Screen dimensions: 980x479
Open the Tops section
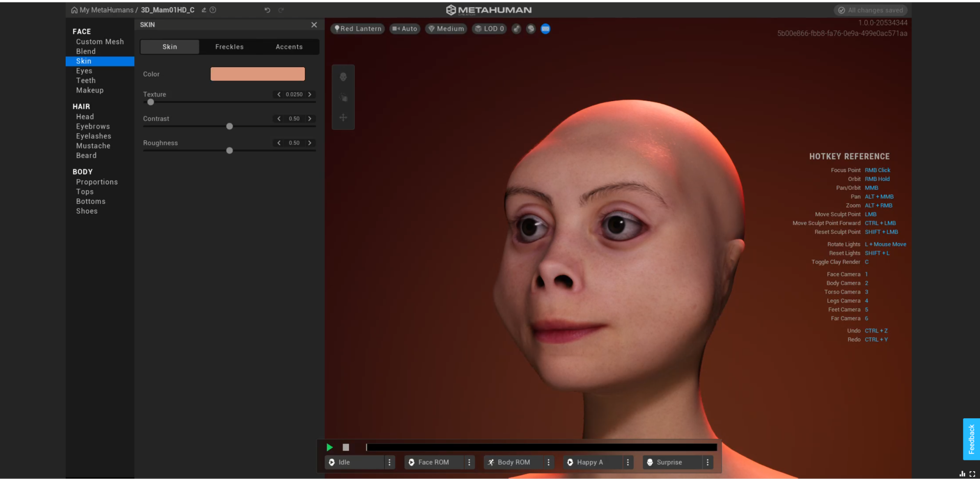(85, 192)
